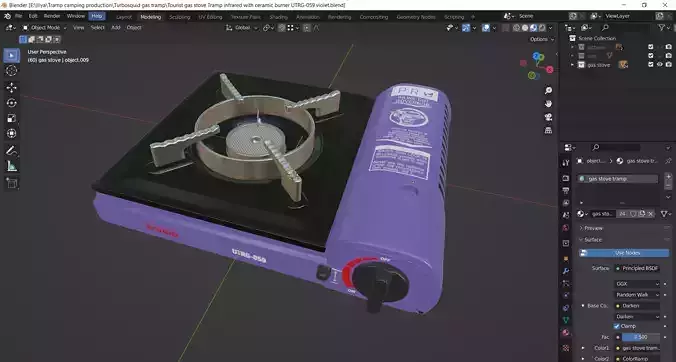Select the Select Box tool

click(x=12, y=56)
